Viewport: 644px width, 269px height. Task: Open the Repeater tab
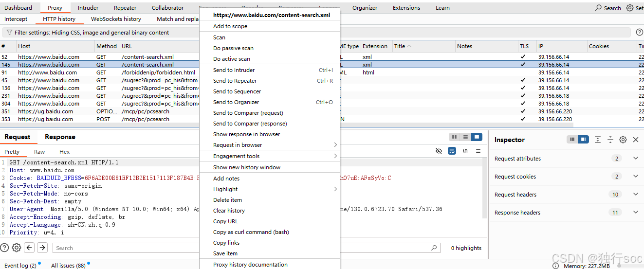click(125, 8)
